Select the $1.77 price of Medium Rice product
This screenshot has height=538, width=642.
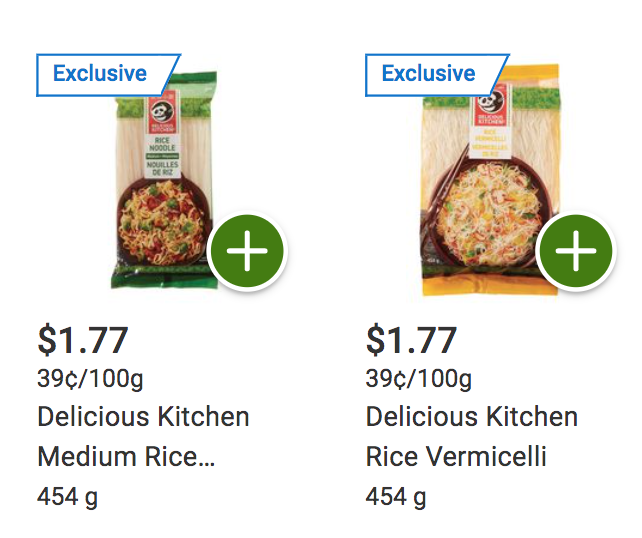coord(83,340)
